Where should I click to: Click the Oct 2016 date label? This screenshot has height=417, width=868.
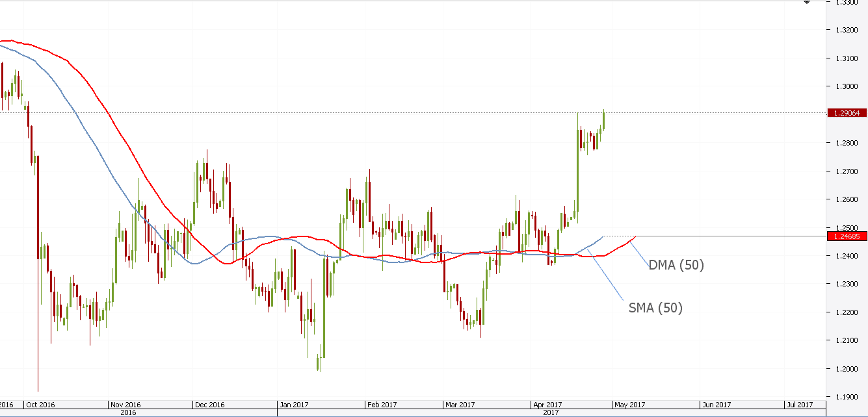(41, 404)
